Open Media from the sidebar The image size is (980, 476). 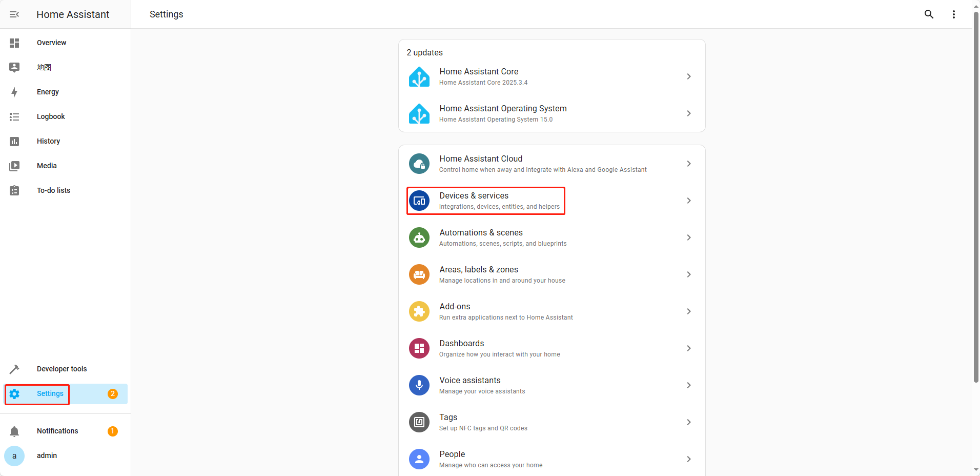pos(66,166)
